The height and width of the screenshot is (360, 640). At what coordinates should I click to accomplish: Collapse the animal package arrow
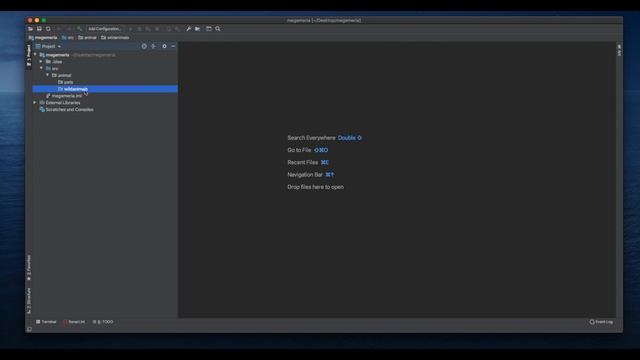(x=47, y=75)
